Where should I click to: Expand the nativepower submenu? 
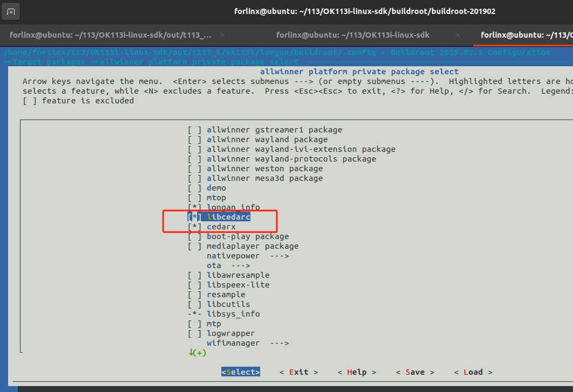[x=247, y=256]
